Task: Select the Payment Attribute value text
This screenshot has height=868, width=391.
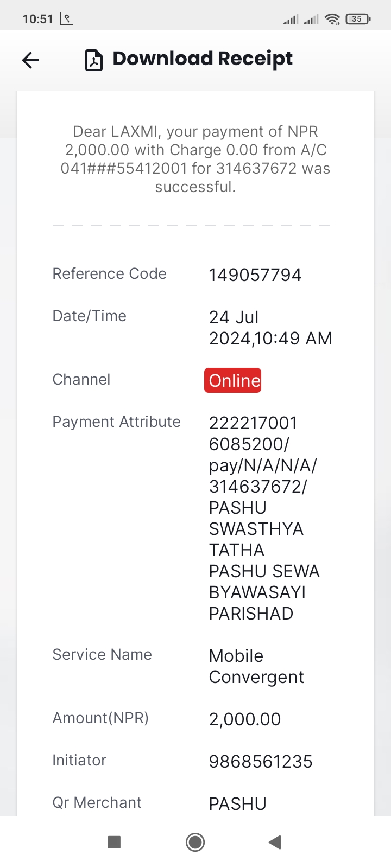Action: tap(264, 518)
